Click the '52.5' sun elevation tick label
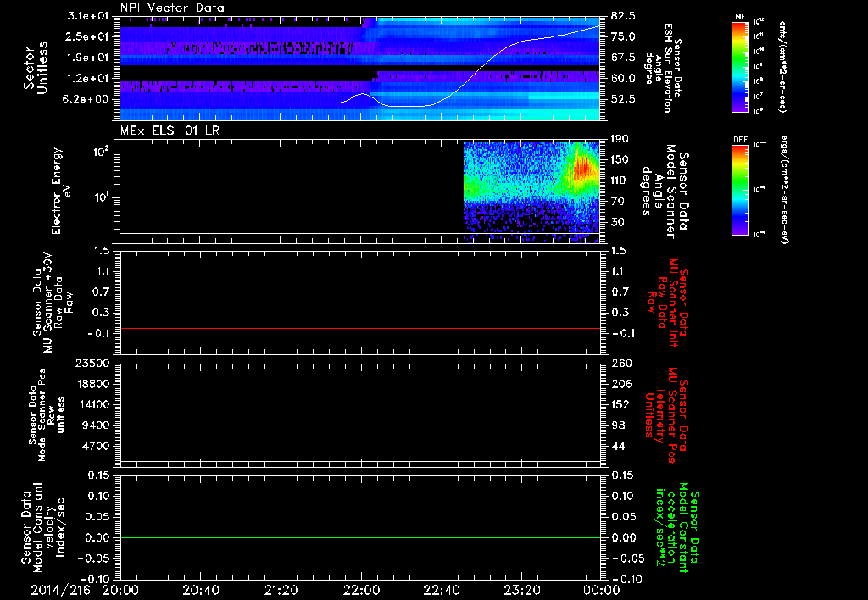The width and height of the screenshot is (868, 600). coord(623,100)
